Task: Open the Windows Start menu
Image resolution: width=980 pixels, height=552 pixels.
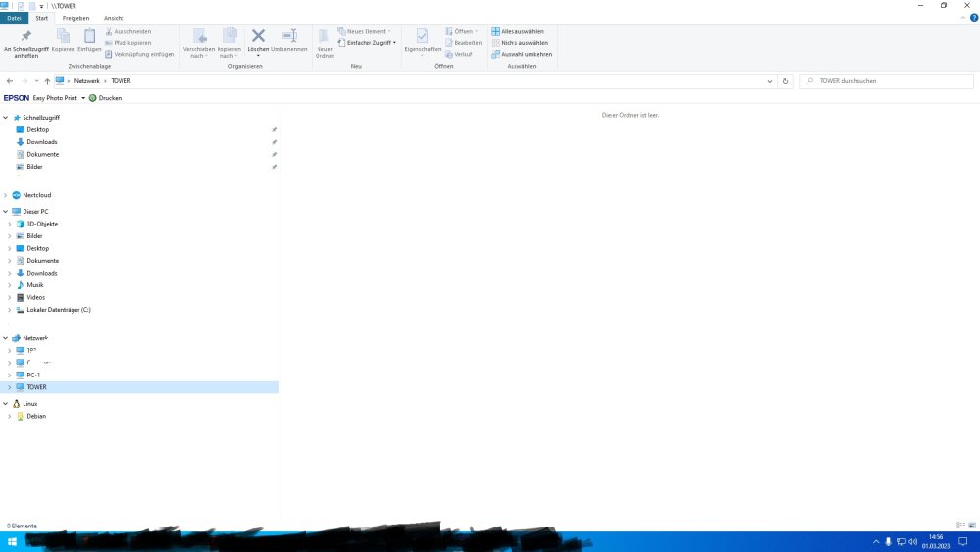Action: pos(12,542)
